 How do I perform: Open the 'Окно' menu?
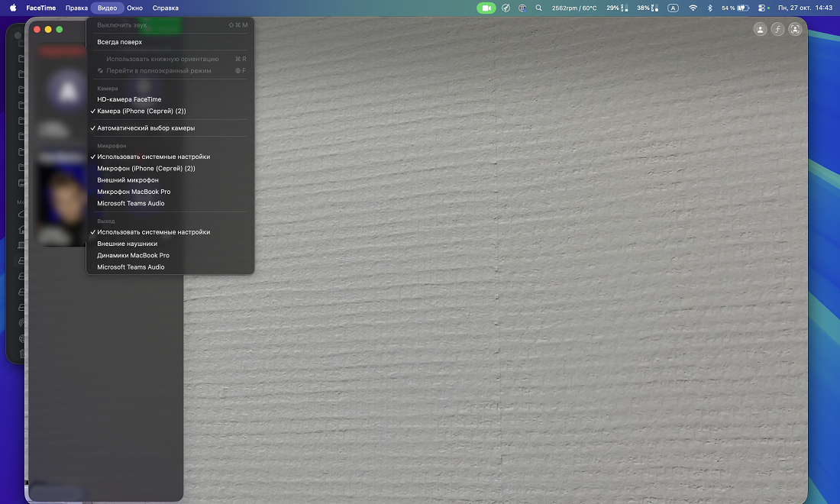point(134,8)
